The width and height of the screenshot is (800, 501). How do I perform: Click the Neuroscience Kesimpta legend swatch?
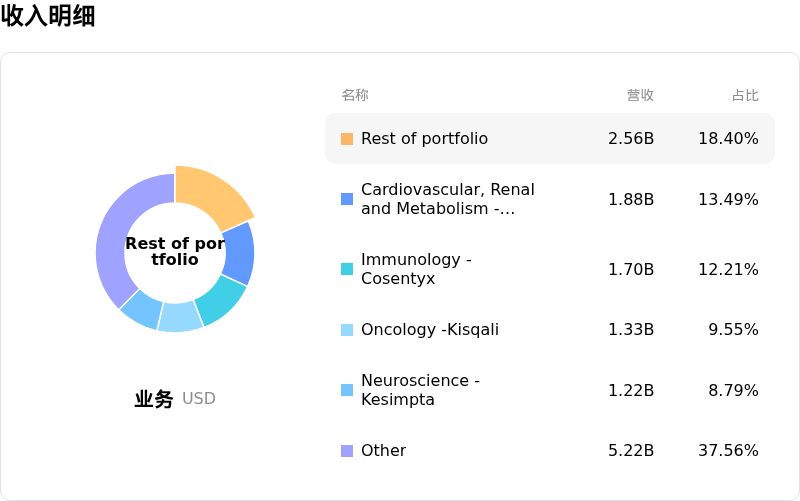347,390
